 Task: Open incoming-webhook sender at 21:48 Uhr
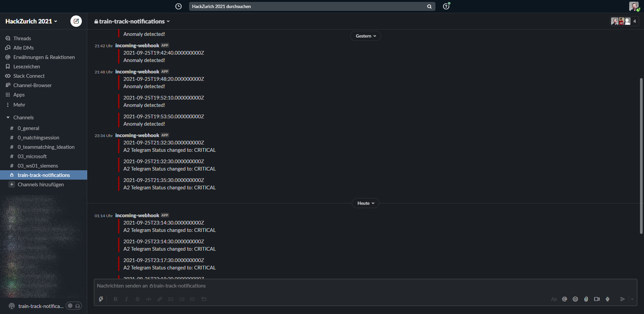click(x=137, y=71)
